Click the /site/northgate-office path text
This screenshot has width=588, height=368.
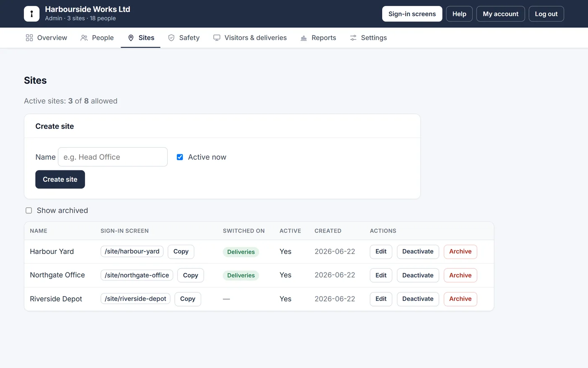(x=137, y=275)
